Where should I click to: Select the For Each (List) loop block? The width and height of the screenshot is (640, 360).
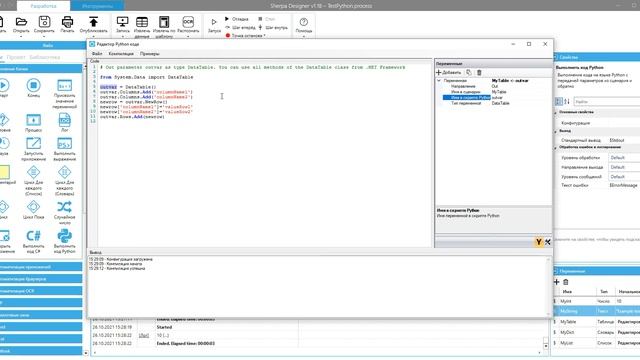[x=33, y=172]
